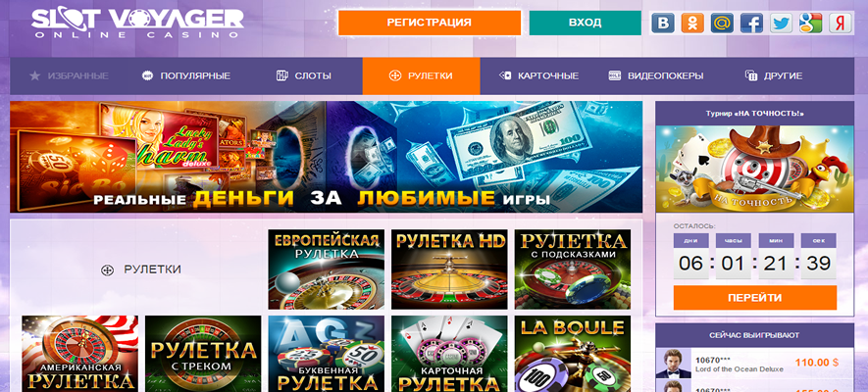This screenshot has width=868, height=392.
Task: Click the Перейти tournament button
Action: [754, 298]
